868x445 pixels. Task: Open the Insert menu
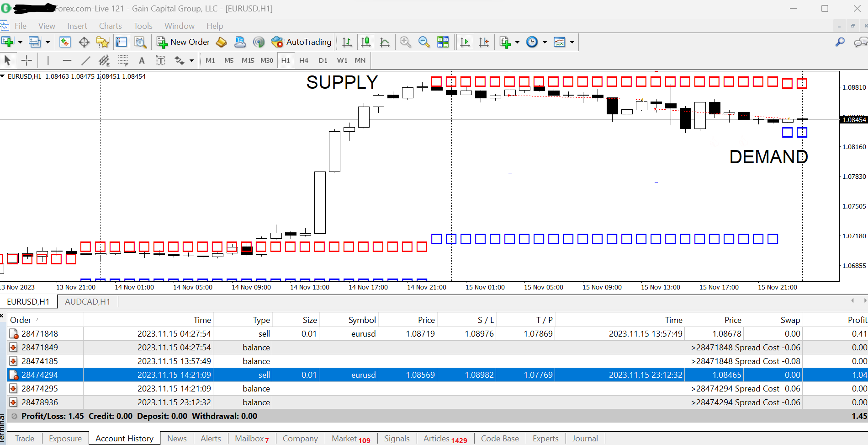(x=77, y=26)
